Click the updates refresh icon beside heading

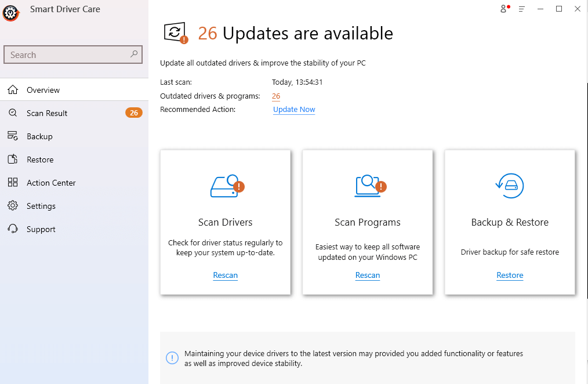tap(176, 33)
